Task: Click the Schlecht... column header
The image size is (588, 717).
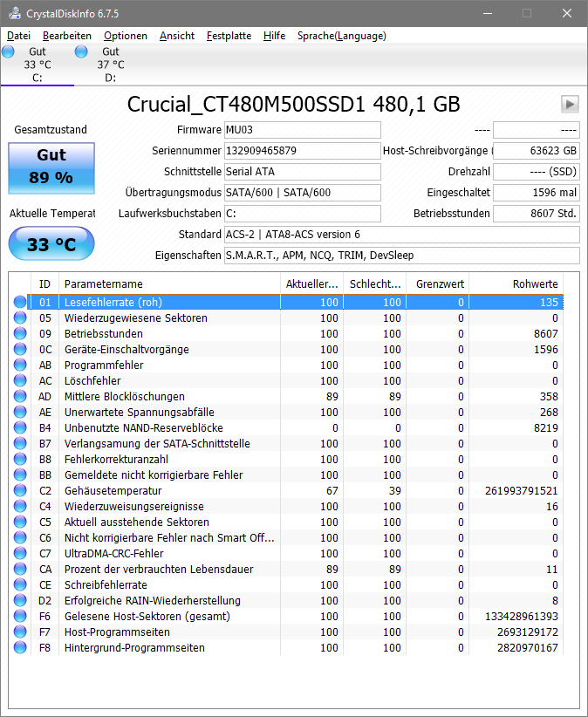Action: coord(375,284)
